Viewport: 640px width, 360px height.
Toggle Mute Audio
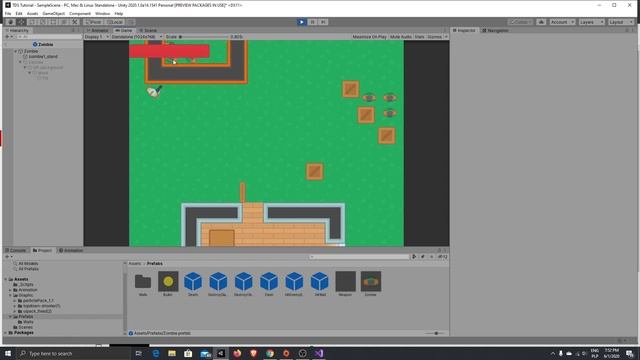401,37
